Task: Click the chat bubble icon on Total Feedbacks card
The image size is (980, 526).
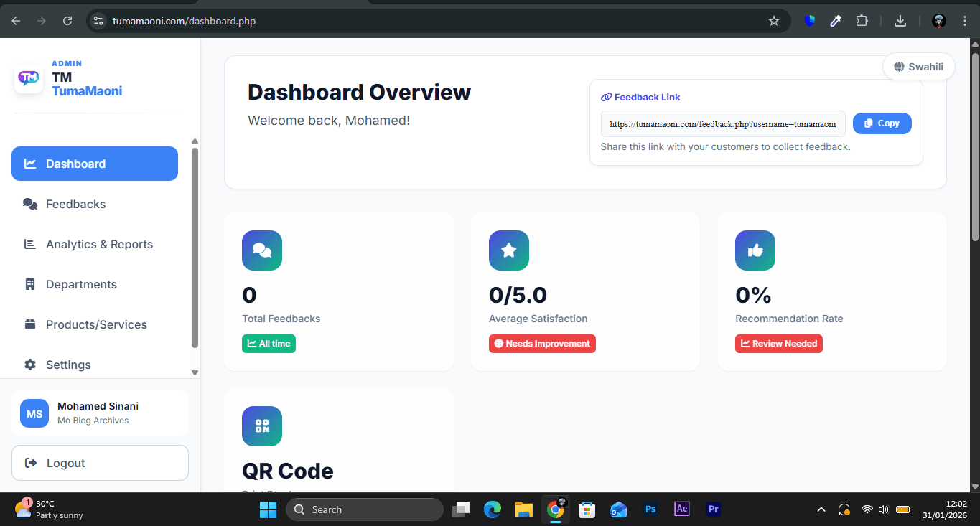Action: [x=261, y=250]
